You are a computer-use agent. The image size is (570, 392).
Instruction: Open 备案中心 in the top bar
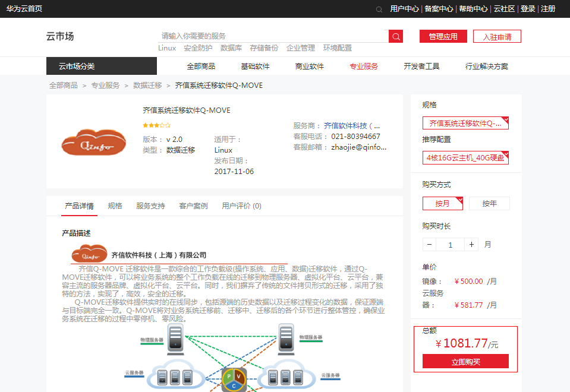[439, 9]
